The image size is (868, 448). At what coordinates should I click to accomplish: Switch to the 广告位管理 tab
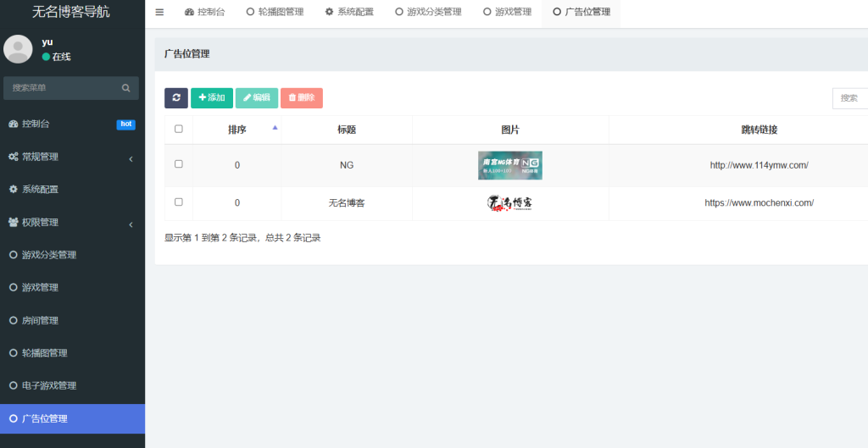coord(581,12)
